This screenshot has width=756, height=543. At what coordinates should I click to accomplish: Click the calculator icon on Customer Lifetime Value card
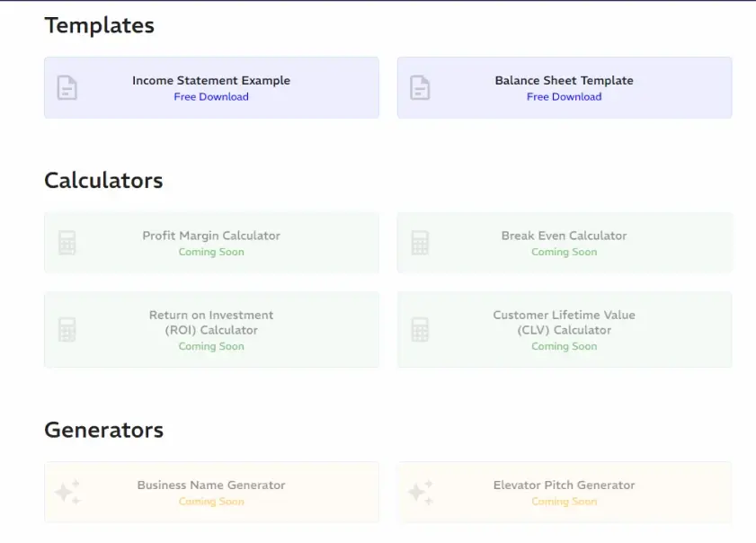click(x=420, y=329)
